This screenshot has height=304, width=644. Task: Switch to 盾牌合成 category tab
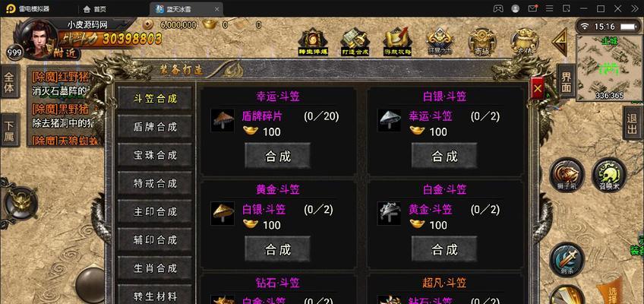(x=155, y=127)
